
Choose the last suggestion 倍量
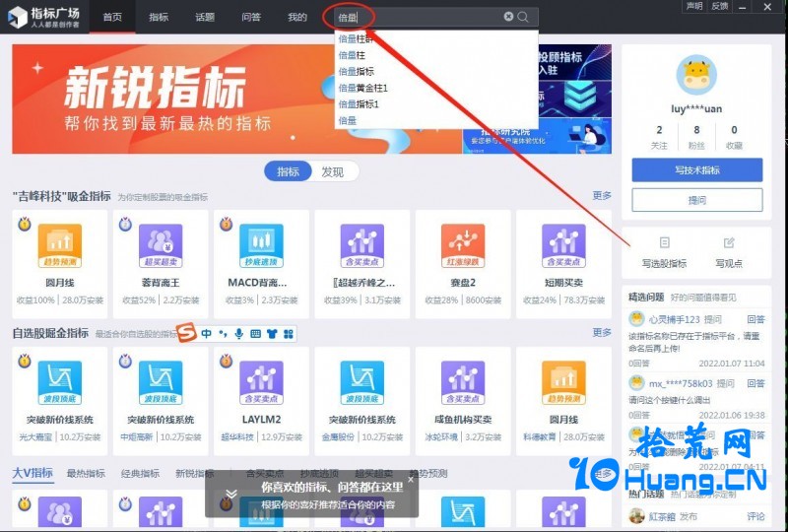click(x=436, y=120)
